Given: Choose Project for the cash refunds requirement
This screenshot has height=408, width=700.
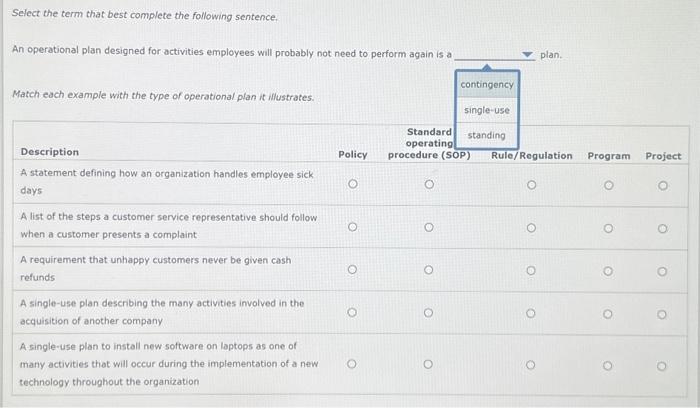Looking at the screenshot, I should coord(663,270).
